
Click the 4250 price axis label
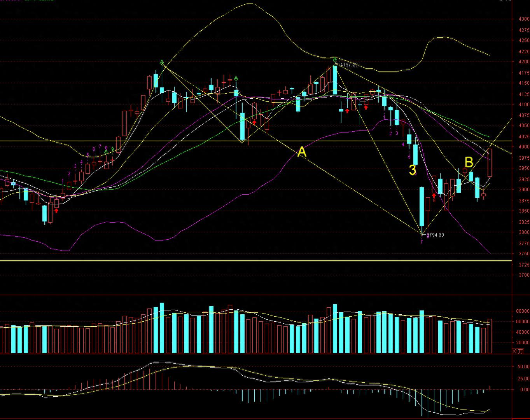click(524, 40)
